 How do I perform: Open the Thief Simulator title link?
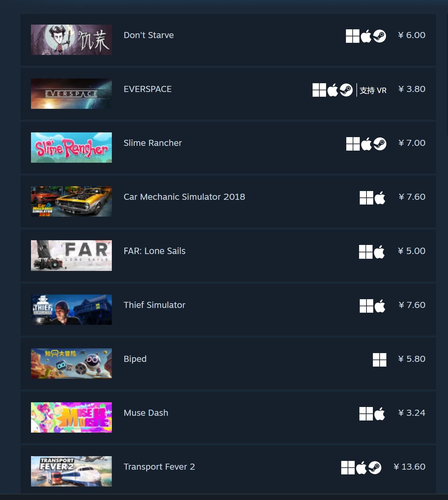(154, 305)
